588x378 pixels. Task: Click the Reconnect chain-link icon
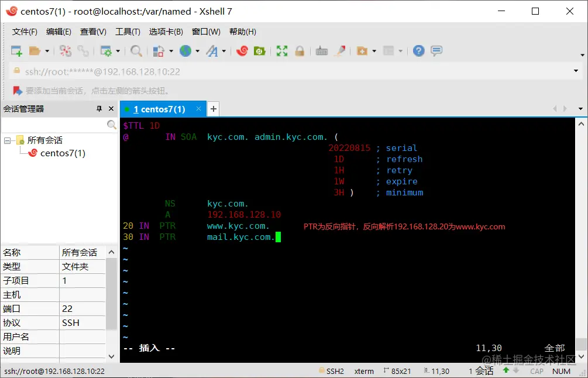(83, 51)
